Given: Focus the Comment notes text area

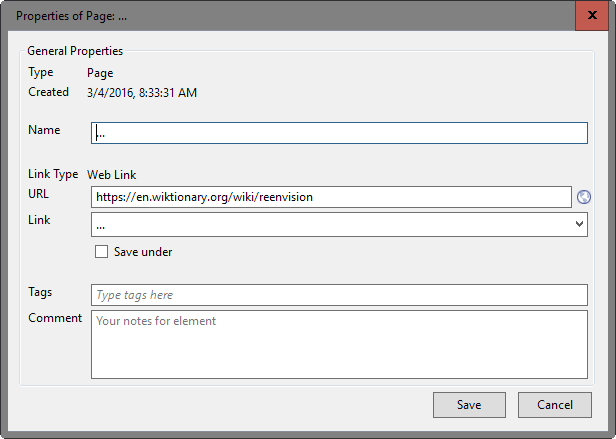Looking at the screenshot, I should coord(339,344).
